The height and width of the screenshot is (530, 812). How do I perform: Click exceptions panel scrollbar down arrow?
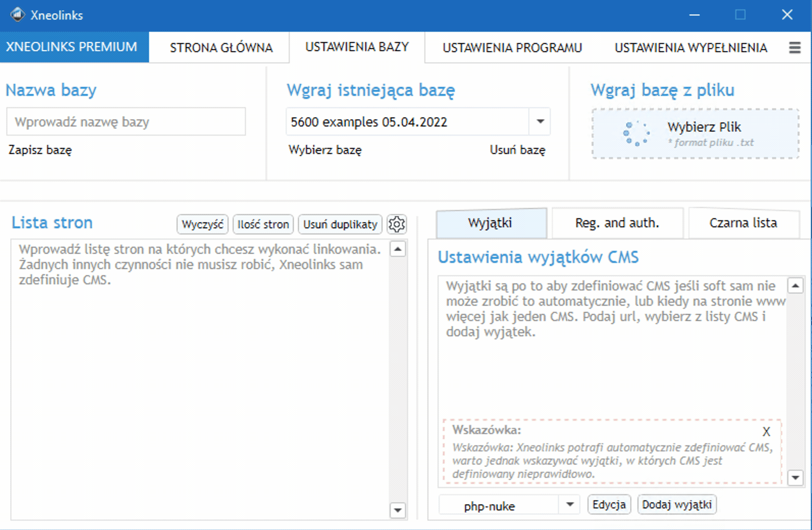click(x=796, y=478)
